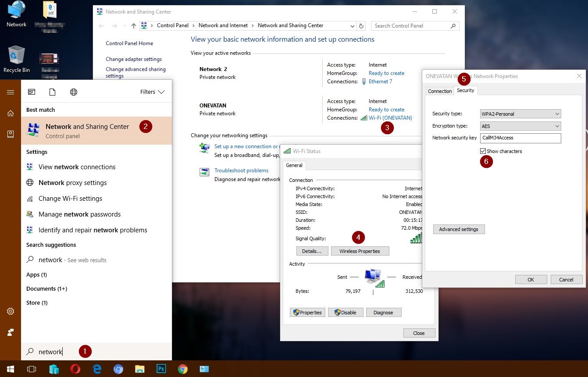Open the Control Panel taskbar icon

(204, 369)
